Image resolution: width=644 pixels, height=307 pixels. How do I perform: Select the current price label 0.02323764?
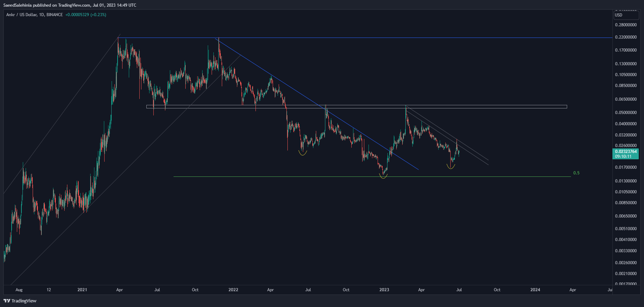click(x=626, y=152)
